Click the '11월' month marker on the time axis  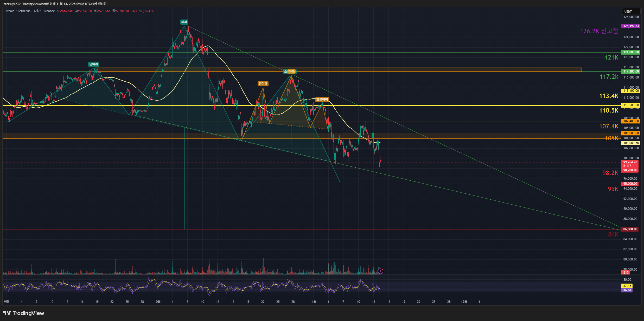(x=313, y=302)
